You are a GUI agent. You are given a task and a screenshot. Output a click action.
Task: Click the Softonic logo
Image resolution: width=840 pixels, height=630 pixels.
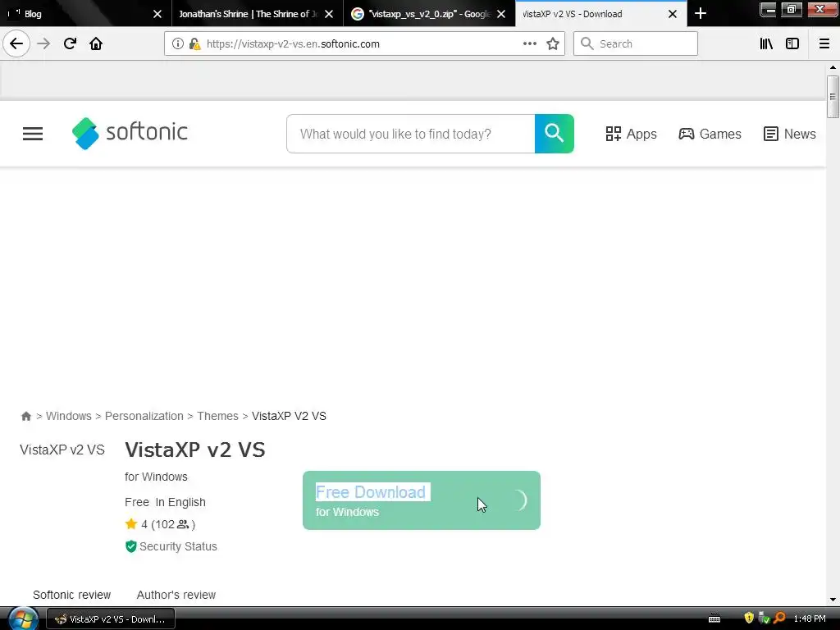[x=130, y=133]
